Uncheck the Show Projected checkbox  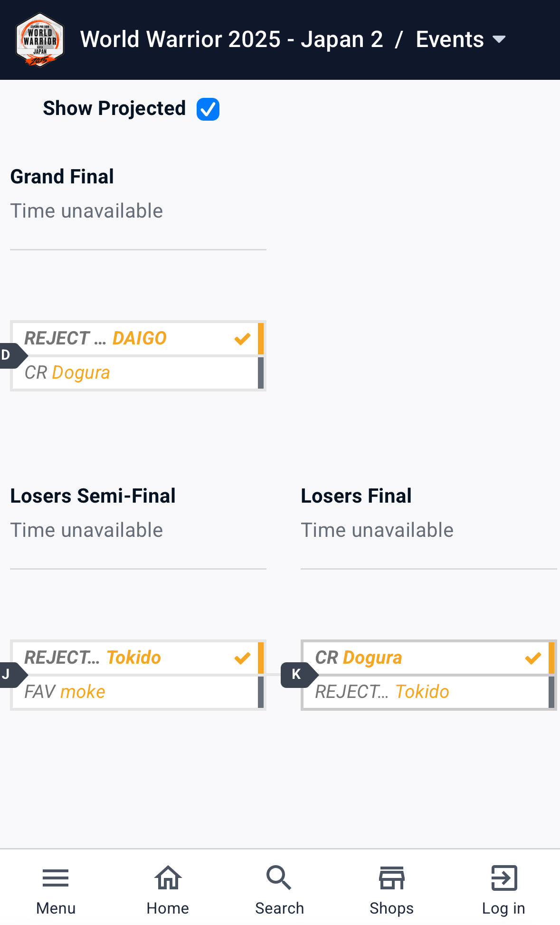tap(208, 109)
